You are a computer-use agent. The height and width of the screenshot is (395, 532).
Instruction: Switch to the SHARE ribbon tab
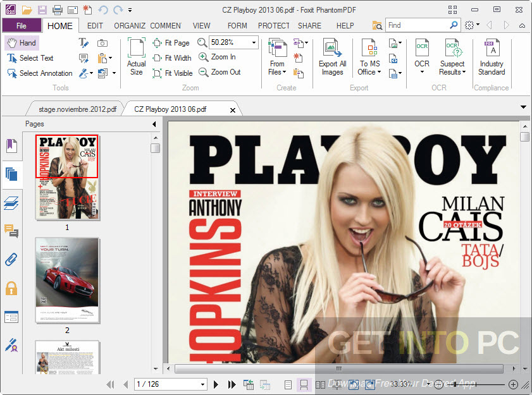tap(309, 26)
